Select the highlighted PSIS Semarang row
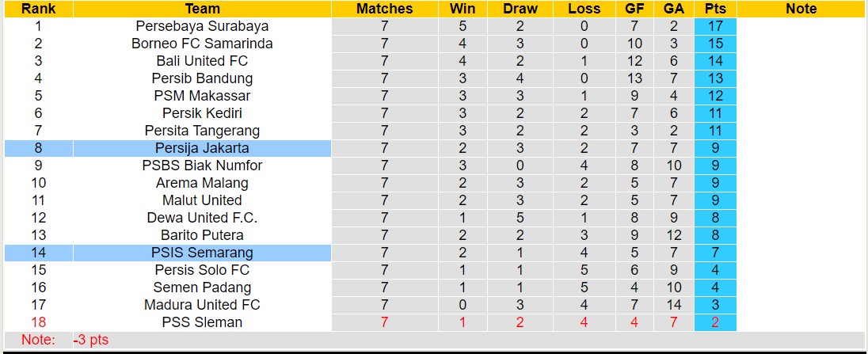This screenshot has height=354, width=868. click(202, 253)
